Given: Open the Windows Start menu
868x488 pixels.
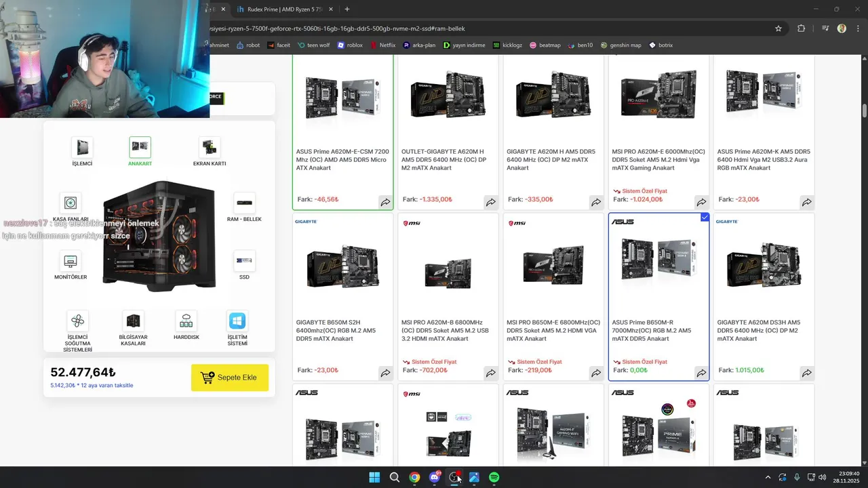Looking at the screenshot, I should (374, 477).
